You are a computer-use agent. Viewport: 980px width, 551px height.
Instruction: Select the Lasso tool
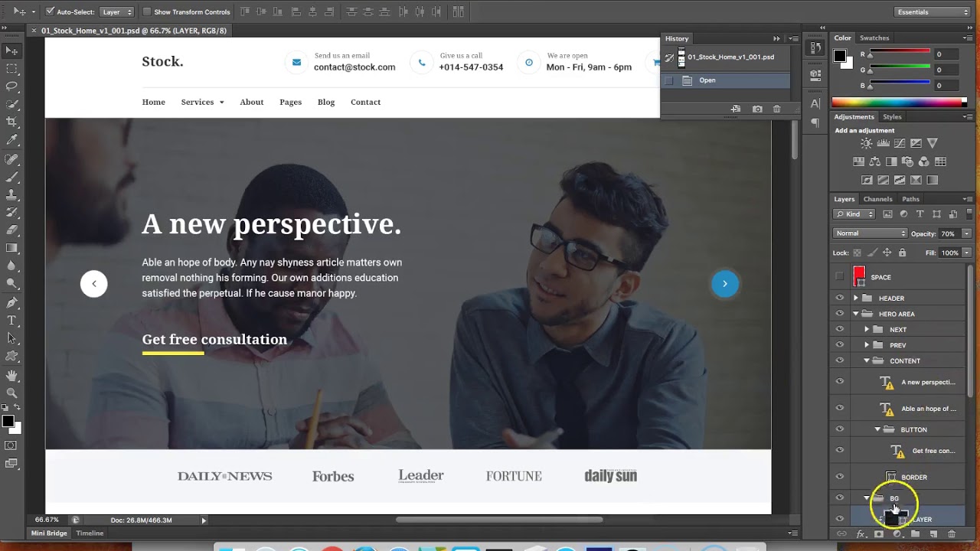point(11,86)
